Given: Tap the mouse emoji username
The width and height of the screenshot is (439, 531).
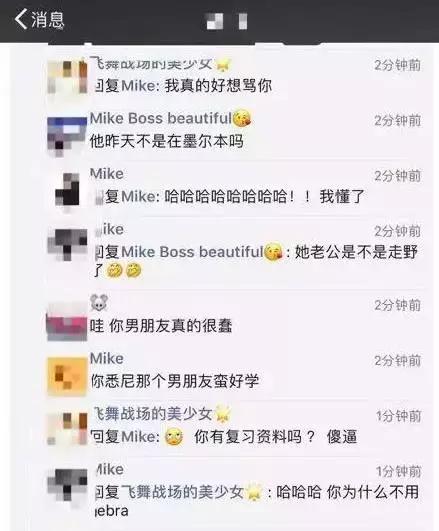Looking at the screenshot, I should (99, 302).
